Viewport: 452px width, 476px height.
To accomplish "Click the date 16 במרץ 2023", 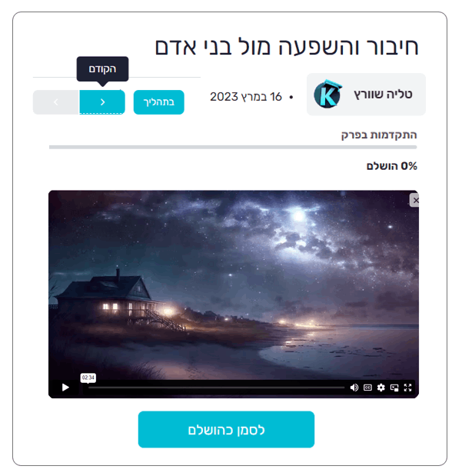I will [x=246, y=97].
